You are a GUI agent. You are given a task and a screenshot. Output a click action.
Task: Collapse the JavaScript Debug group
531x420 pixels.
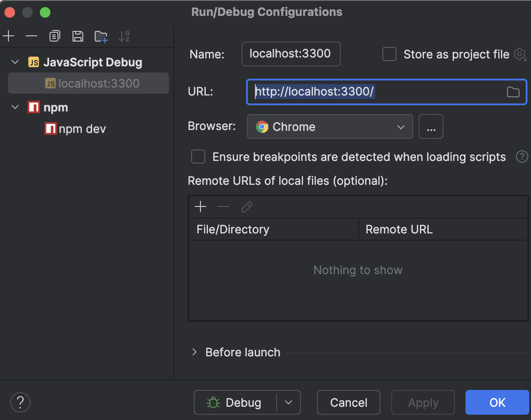click(x=15, y=62)
